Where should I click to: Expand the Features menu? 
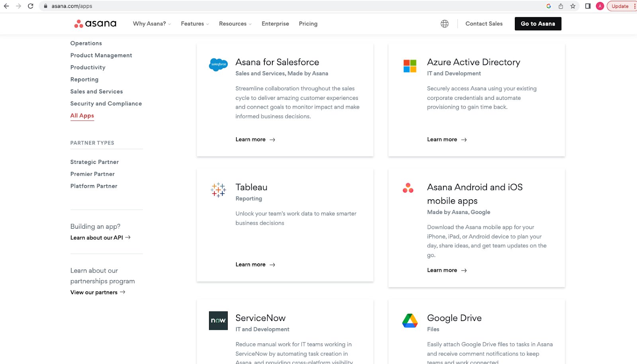coord(192,24)
